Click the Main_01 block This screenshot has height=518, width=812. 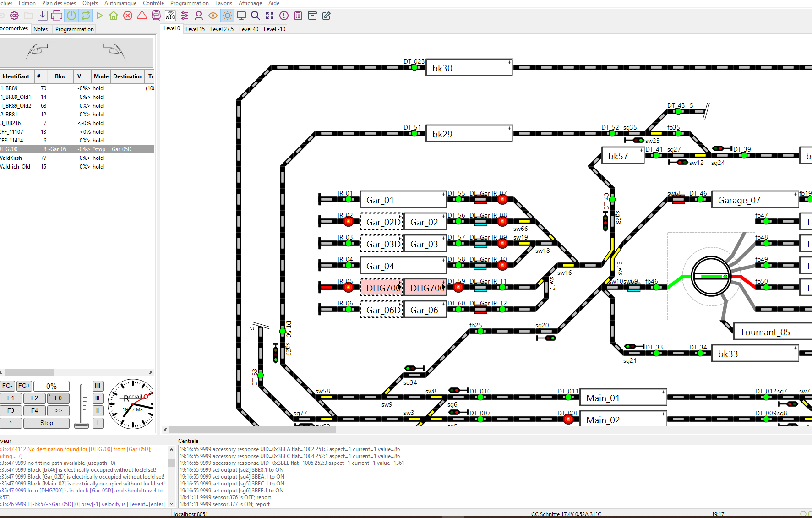click(x=623, y=398)
